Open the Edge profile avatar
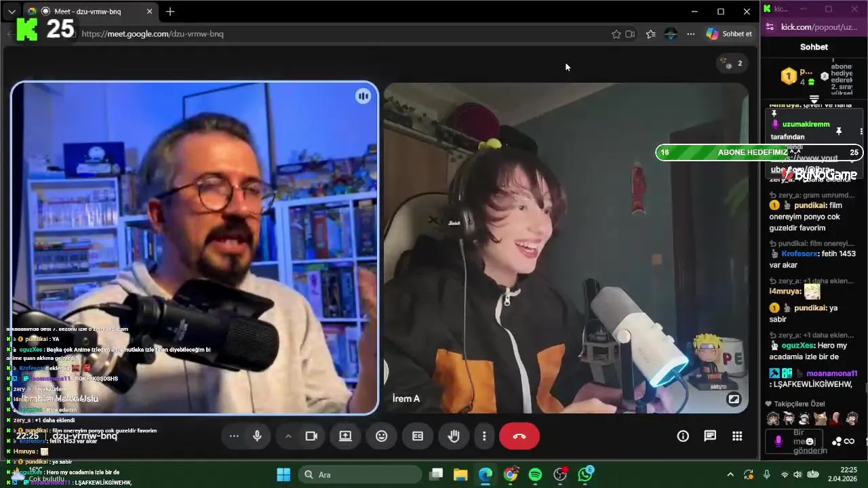 tap(671, 34)
